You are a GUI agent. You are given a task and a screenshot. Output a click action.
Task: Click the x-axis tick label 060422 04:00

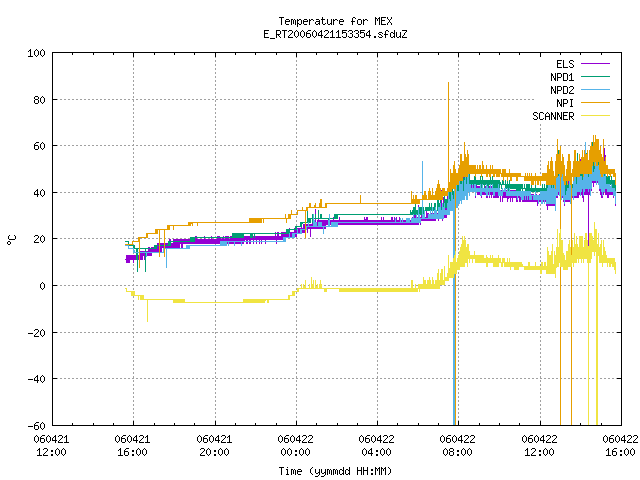click(x=377, y=446)
